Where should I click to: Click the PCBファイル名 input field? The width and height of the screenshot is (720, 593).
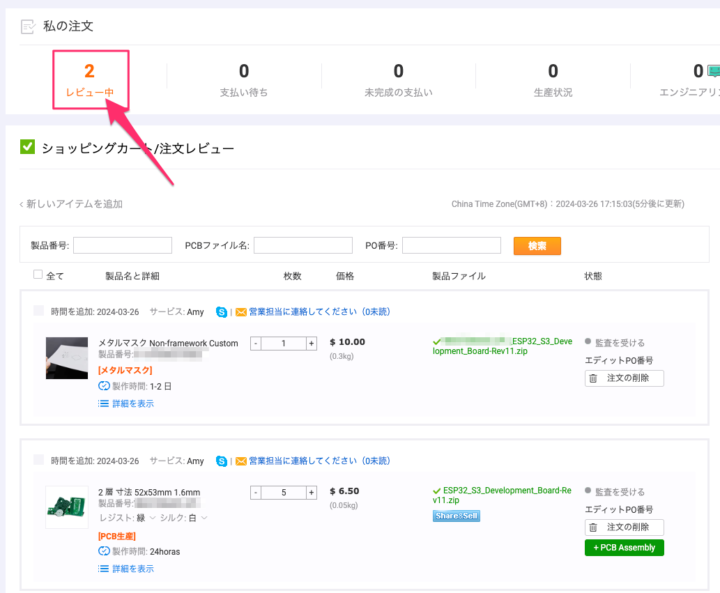click(303, 246)
